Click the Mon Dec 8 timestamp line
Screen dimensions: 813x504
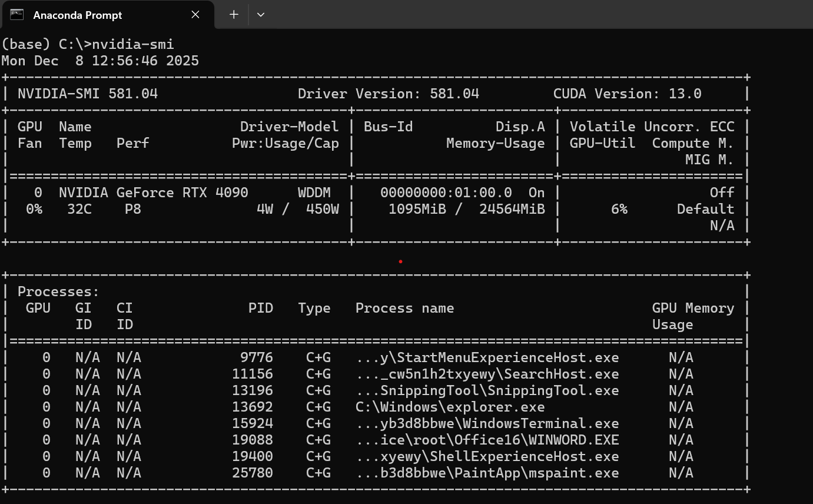(x=100, y=61)
